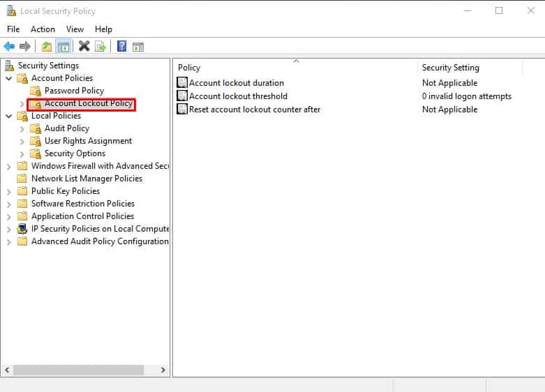Click the Local Policies folder icon
The width and height of the screenshot is (545, 392).
[22, 116]
